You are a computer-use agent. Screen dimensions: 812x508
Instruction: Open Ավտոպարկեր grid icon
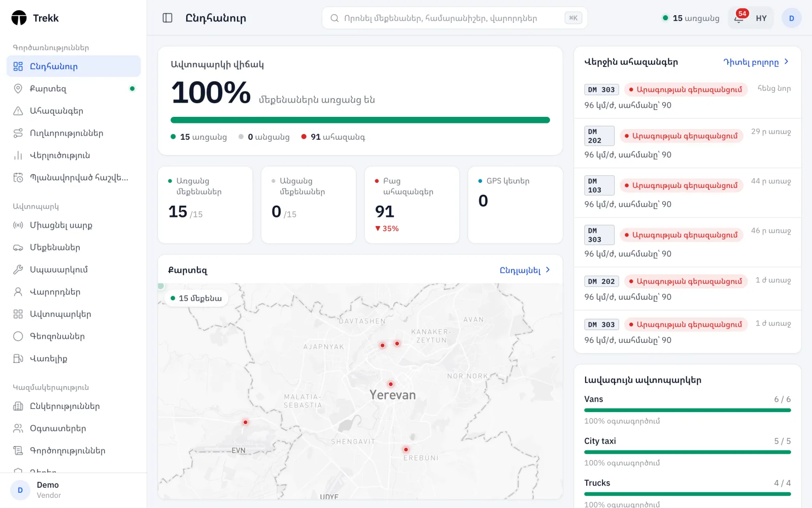[18, 314]
